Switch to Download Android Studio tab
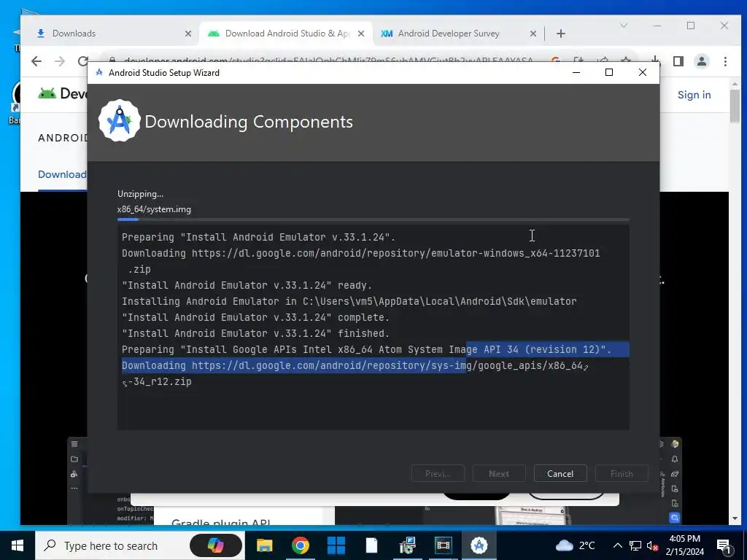 (x=286, y=34)
